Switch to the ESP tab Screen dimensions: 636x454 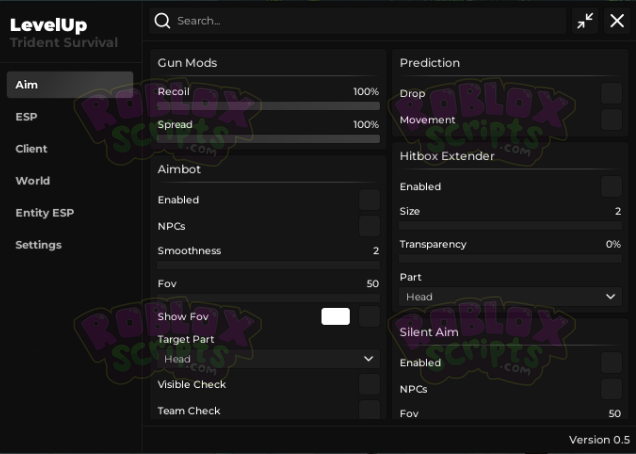27,117
